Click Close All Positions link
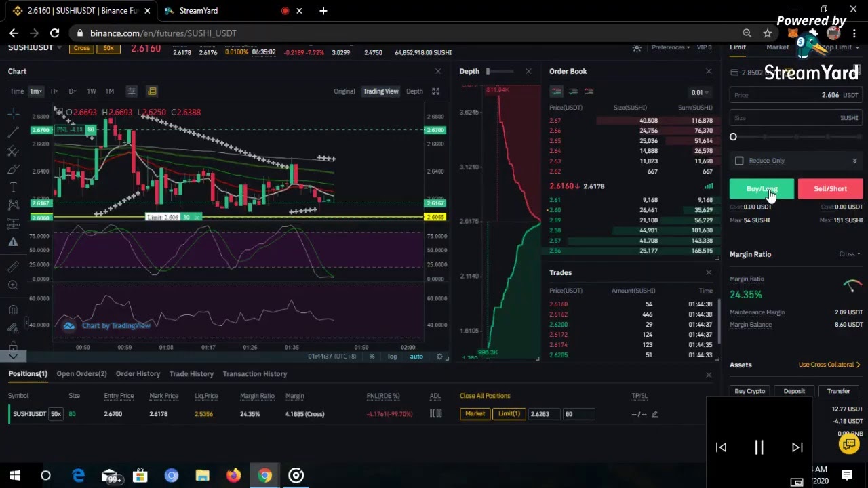Viewport: 868px width, 488px height. (x=485, y=396)
